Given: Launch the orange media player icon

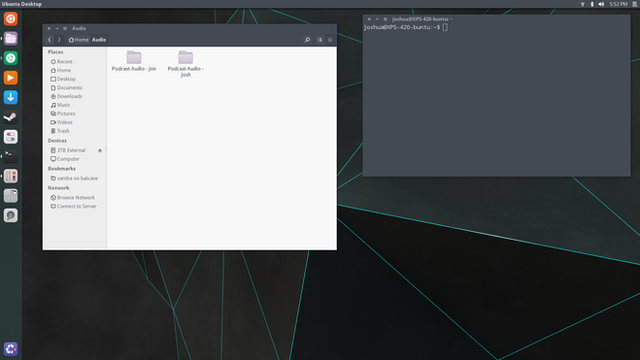Looking at the screenshot, I should [11, 78].
